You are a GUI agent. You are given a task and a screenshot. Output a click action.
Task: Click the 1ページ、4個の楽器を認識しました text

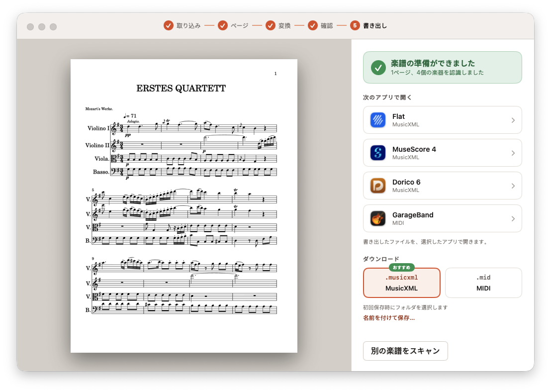coord(437,73)
